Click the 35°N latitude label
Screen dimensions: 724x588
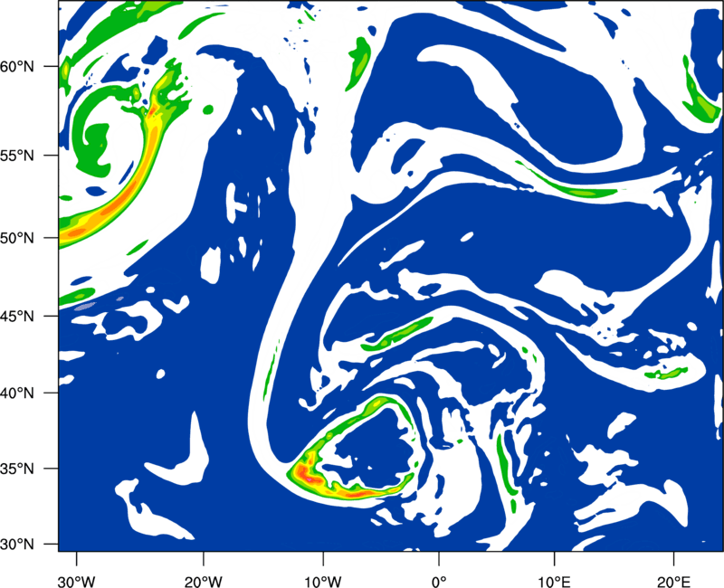coord(17,469)
